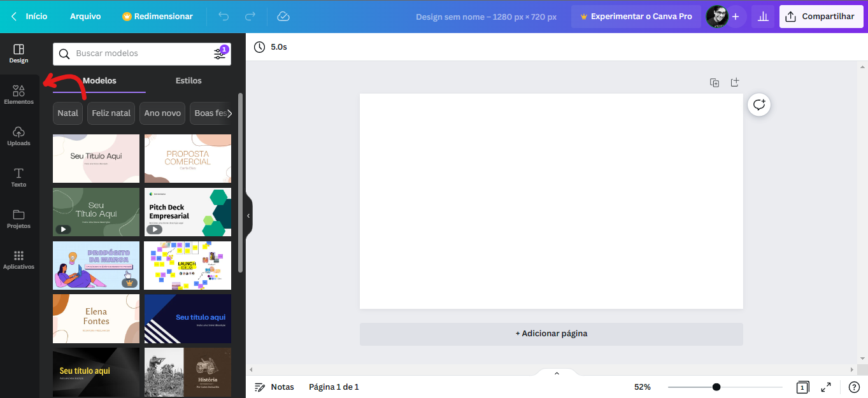Switch to the Estilos tab
The width and height of the screenshot is (868, 398).
click(189, 81)
